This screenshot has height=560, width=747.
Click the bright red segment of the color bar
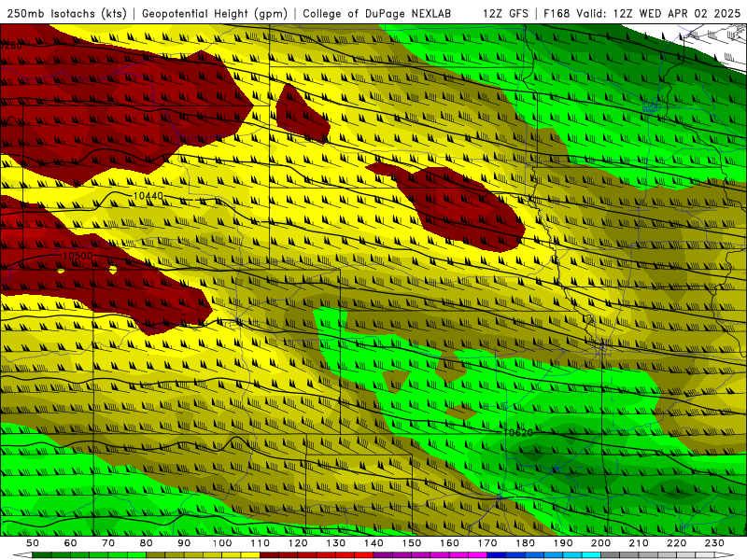363,554
